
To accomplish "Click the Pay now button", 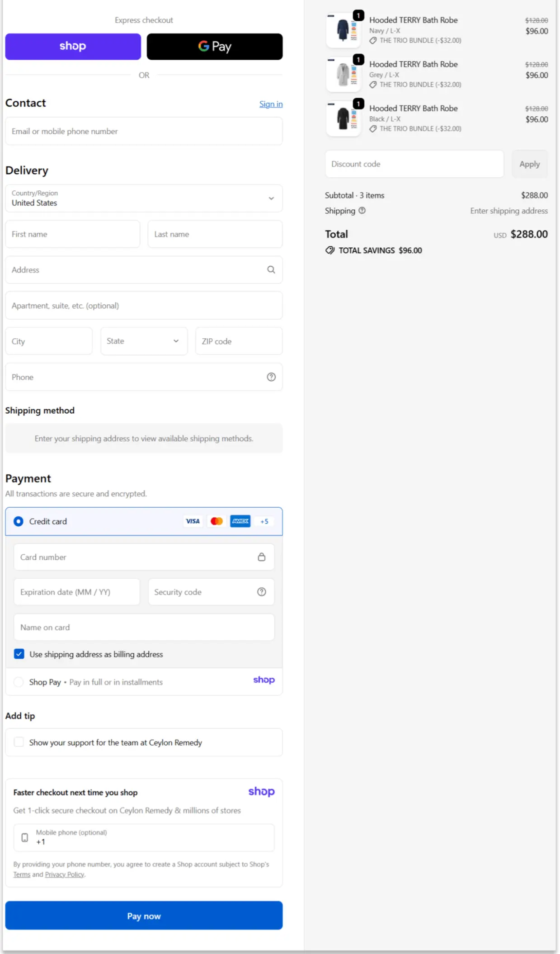I will pyautogui.click(x=144, y=916).
